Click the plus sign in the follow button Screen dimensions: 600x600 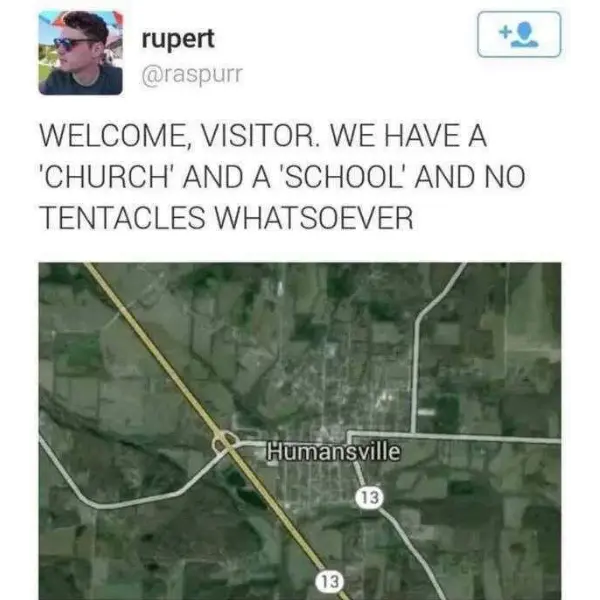(x=505, y=32)
